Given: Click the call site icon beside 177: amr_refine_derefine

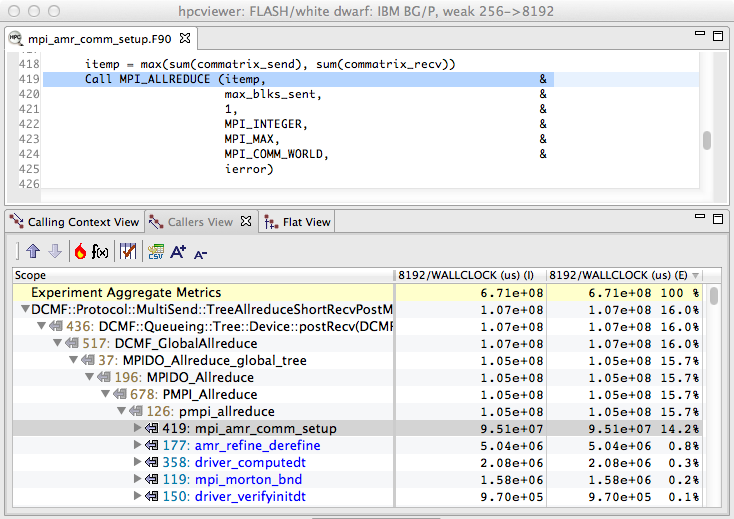Looking at the screenshot, I should [x=152, y=445].
